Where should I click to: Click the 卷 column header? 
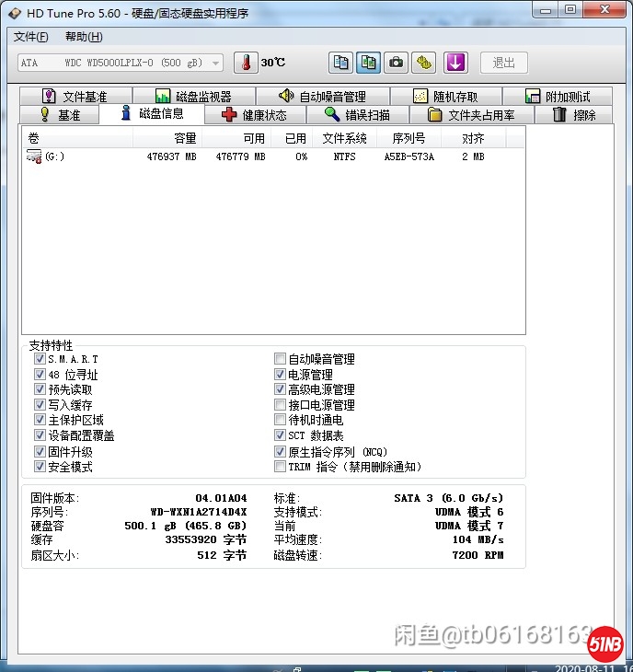pyautogui.click(x=77, y=138)
